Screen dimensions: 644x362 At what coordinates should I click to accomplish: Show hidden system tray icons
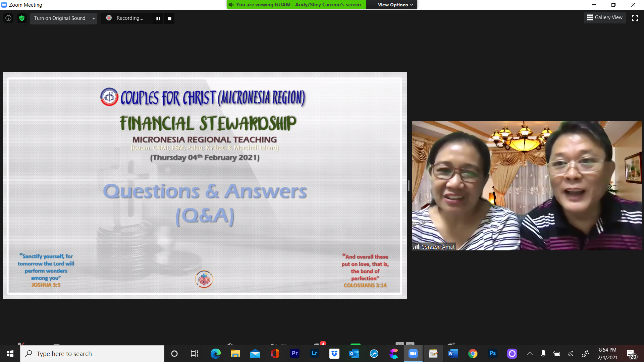pos(530,354)
